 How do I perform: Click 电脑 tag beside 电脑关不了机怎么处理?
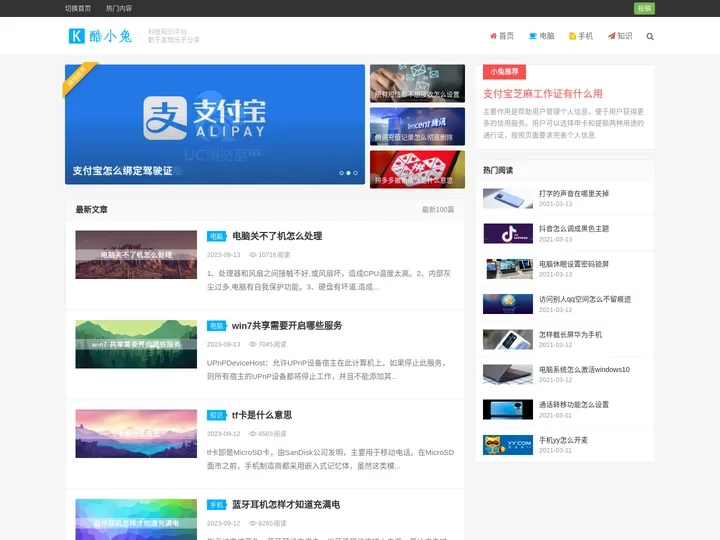tap(217, 236)
